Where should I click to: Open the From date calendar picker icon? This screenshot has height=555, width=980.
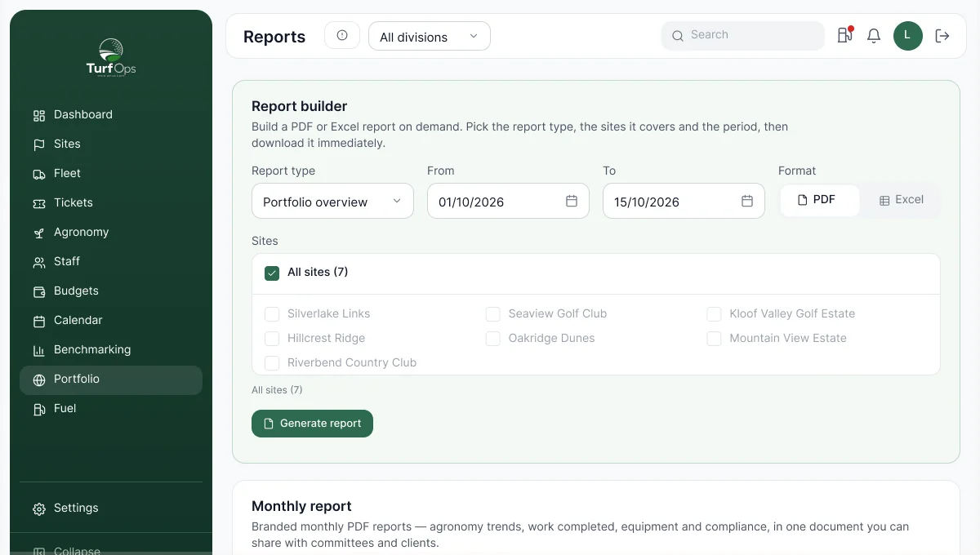point(572,201)
